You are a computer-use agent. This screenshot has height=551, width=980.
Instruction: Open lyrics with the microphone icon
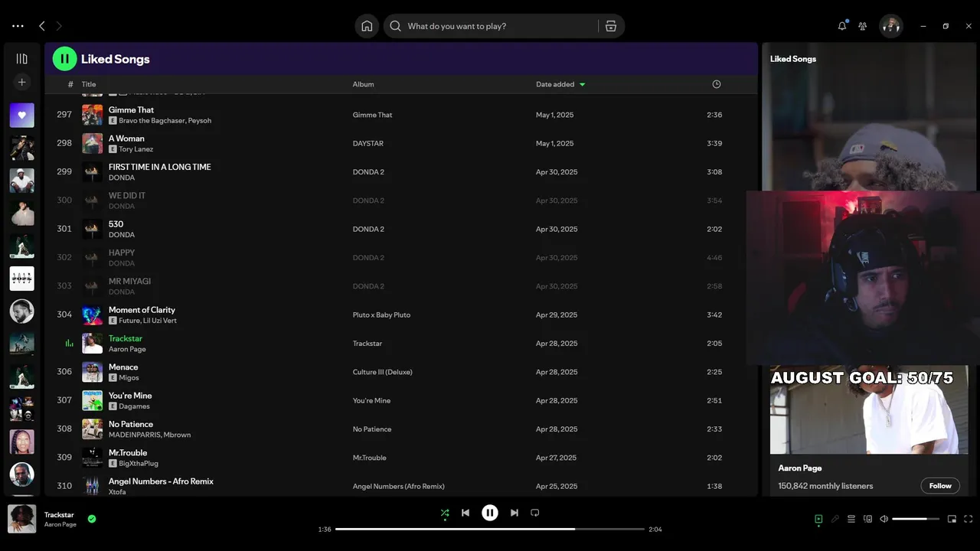(835, 519)
